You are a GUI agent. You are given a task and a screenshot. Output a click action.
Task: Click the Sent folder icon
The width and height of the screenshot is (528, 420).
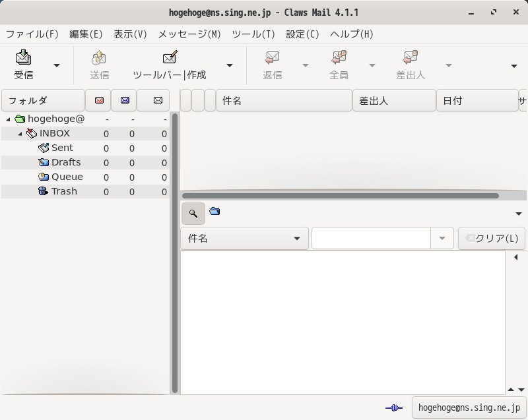point(44,148)
